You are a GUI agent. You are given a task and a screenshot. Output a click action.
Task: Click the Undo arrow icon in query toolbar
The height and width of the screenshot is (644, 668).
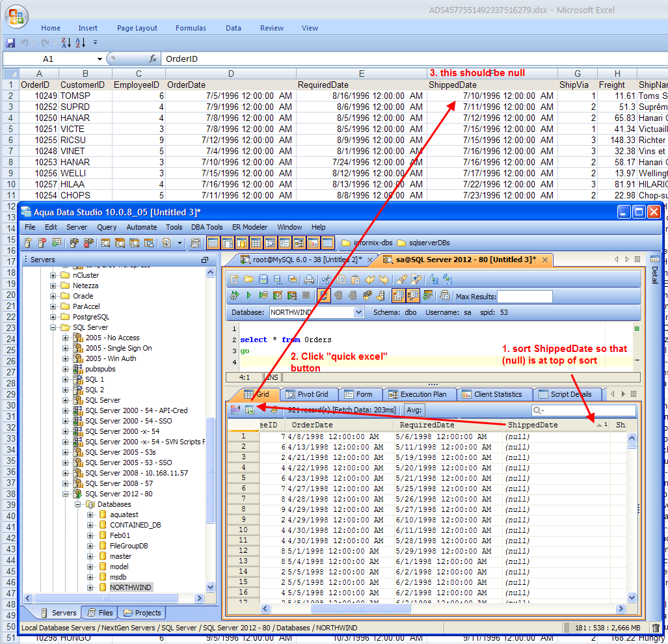(370, 280)
